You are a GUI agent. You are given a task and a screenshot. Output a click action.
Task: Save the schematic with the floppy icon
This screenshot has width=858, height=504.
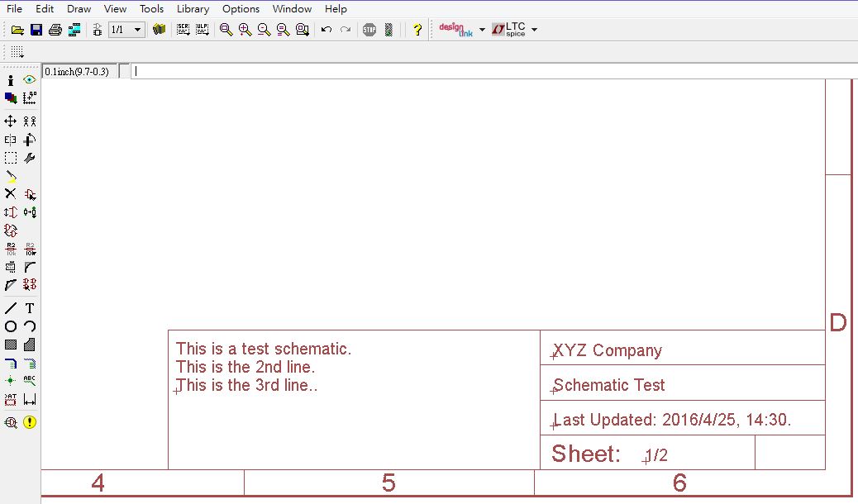[x=36, y=30]
